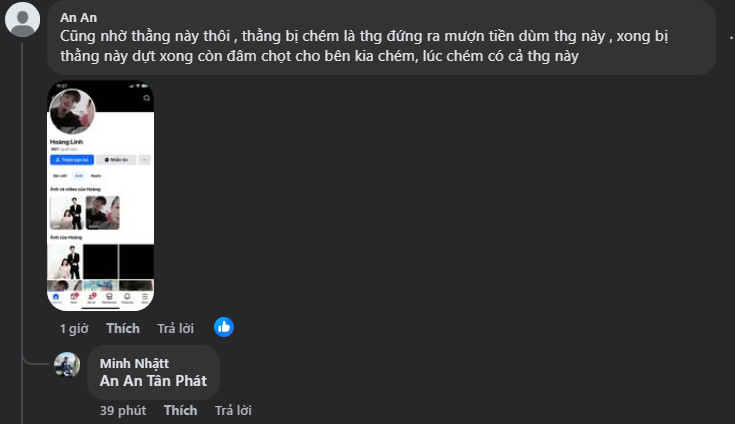Click the "1 giờ" comment timestamp

point(75,328)
